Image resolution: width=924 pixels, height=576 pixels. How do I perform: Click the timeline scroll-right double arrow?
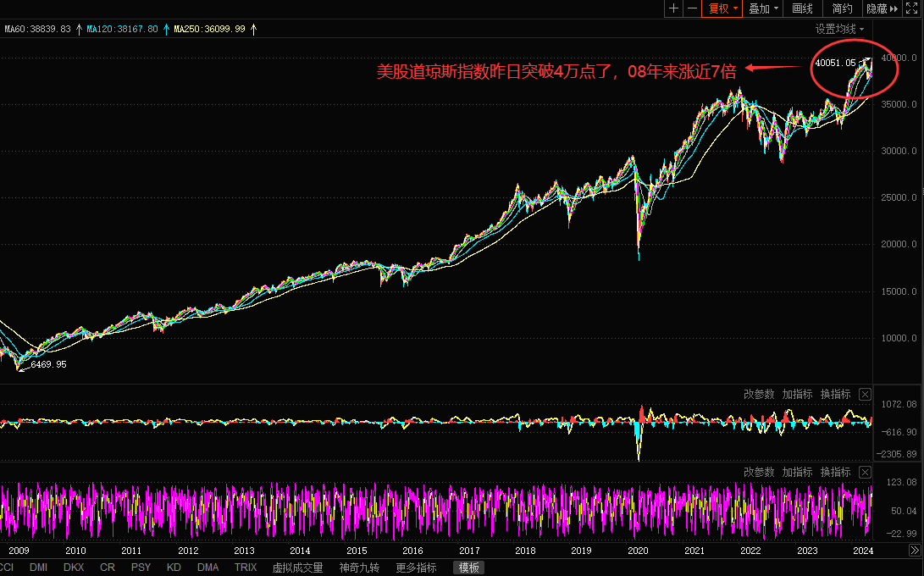coord(914,551)
